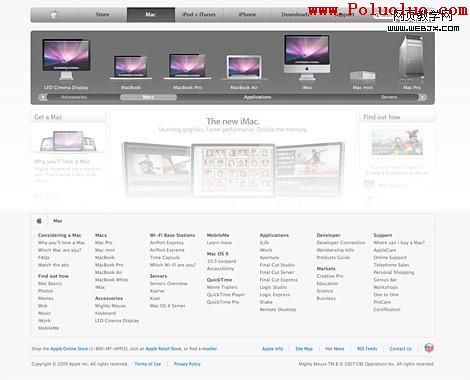The image size is (470, 380).
Task: Click the right arrow of the product slider
Action: coord(423,97)
